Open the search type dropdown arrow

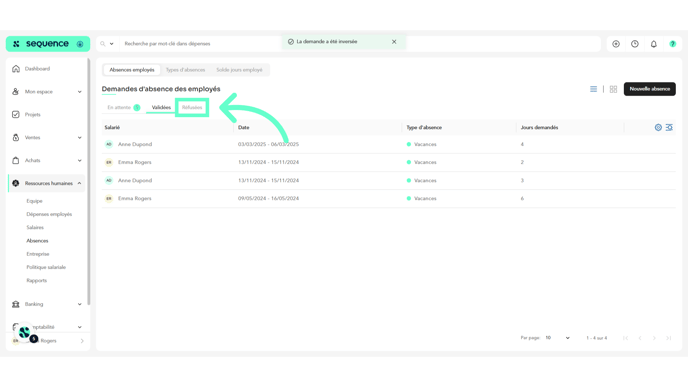[111, 44]
